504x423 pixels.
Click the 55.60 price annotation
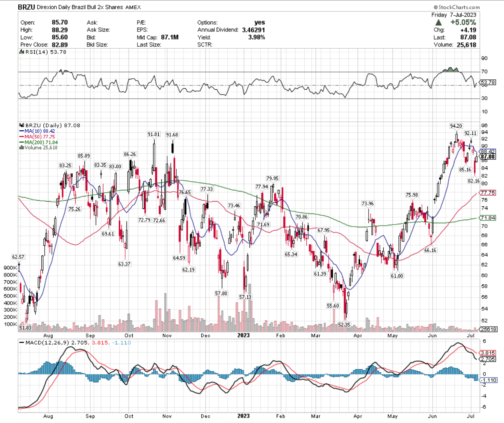[x=333, y=306]
